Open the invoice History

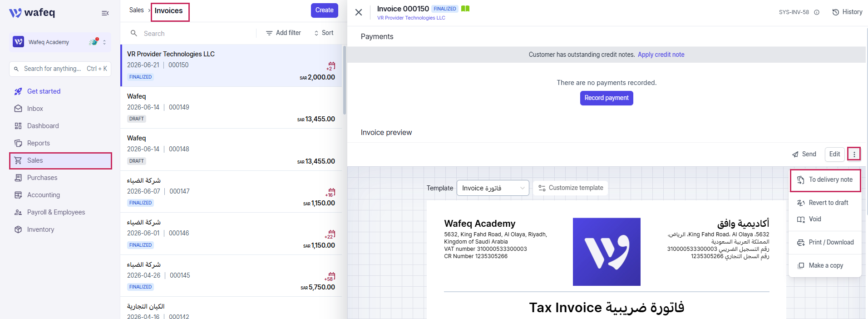point(847,12)
